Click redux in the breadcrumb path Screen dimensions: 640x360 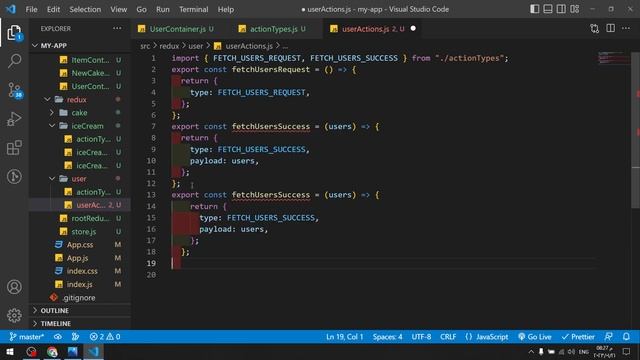coord(169,46)
